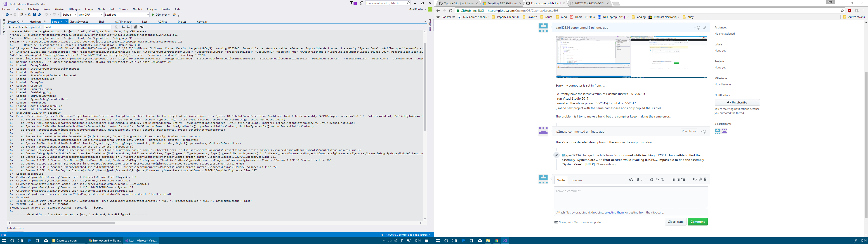Go to next message in output pane
The width and height of the screenshot is (868, 244).
128,27
